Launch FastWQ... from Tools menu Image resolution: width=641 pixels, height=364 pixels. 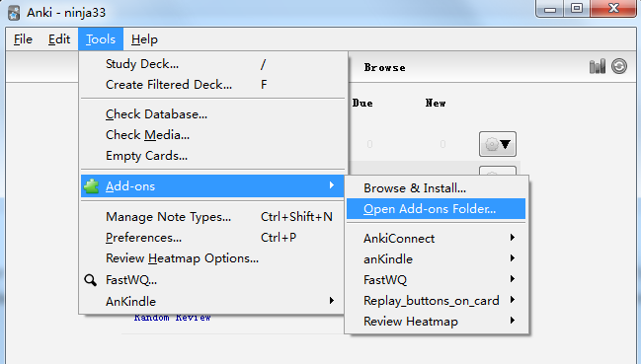pos(212,280)
